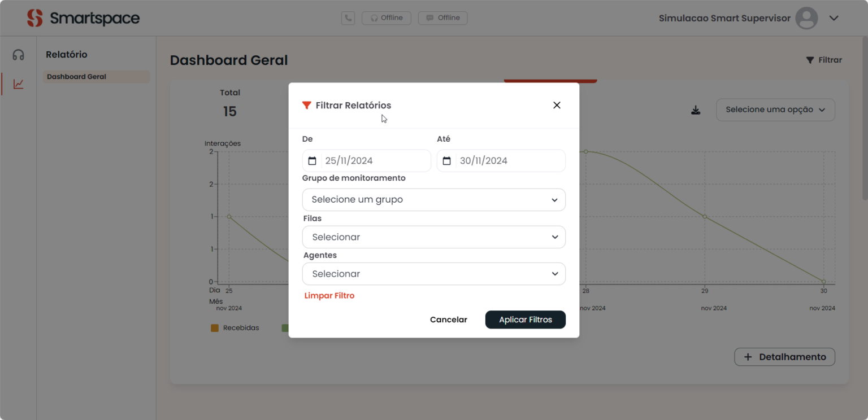The width and height of the screenshot is (868, 420).
Task: Click the phone icon in the top bar
Action: (x=348, y=17)
